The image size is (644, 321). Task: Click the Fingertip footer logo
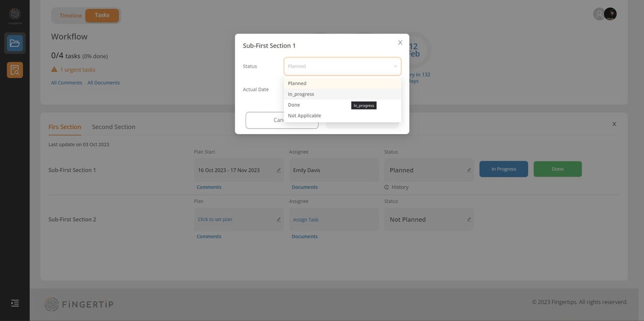[x=79, y=304]
